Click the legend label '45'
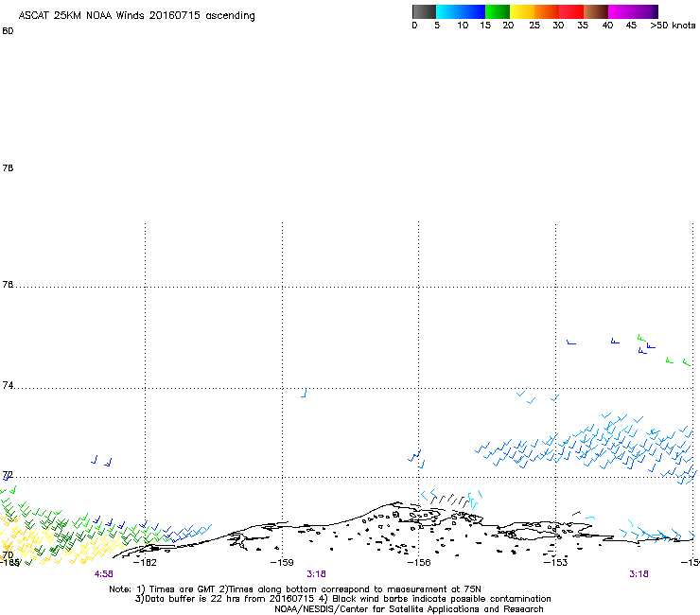 631,26
